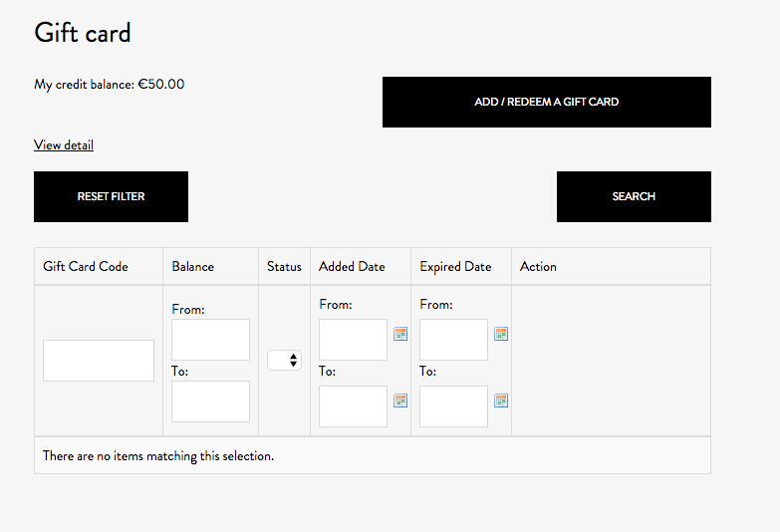780x532 pixels.
Task: Sort by the Expired Date column header
Action: point(455,267)
